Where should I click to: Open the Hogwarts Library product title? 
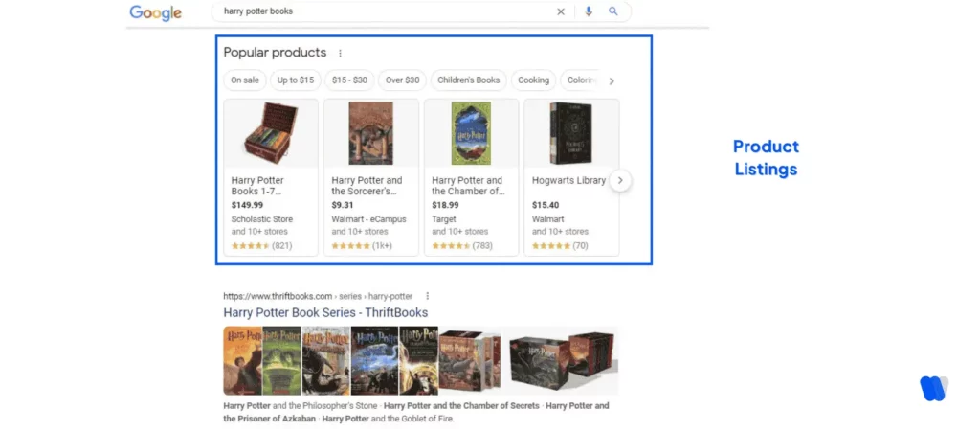[568, 180]
